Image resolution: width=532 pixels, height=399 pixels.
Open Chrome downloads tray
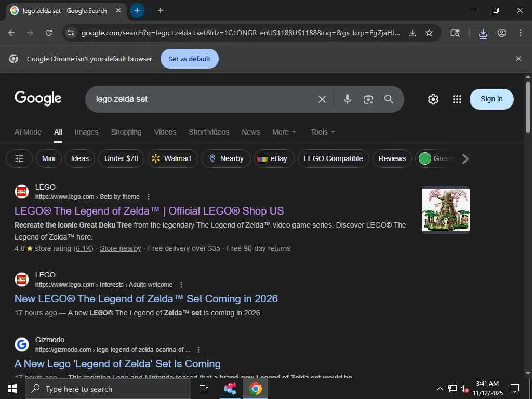[x=483, y=33]
